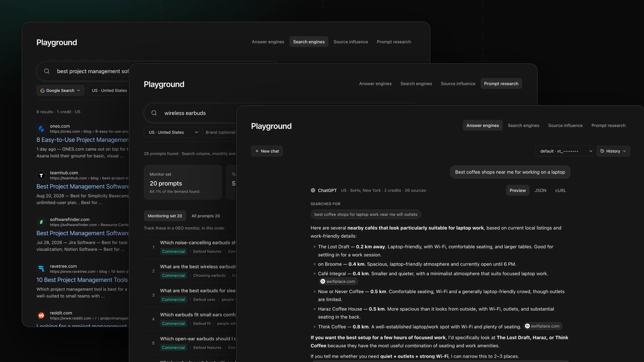Open the Google Search engine dropdown
The height and width of the screenshot is (362, 644).
pyautogui.click(x=60, y=90)
